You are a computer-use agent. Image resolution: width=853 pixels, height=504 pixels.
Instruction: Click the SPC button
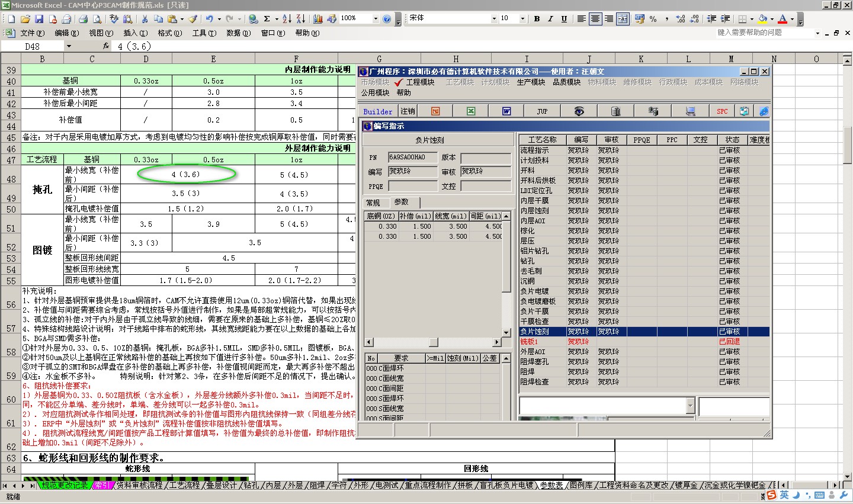(722, 111)
